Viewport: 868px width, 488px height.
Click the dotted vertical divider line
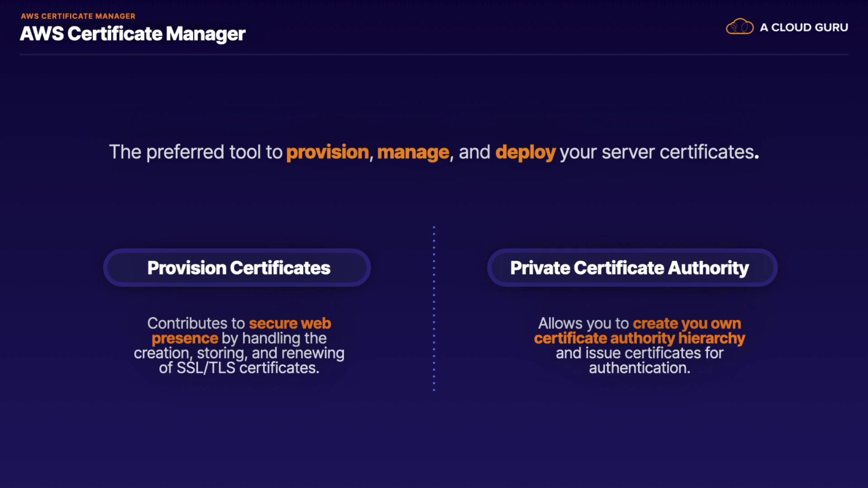coord(434,308)
